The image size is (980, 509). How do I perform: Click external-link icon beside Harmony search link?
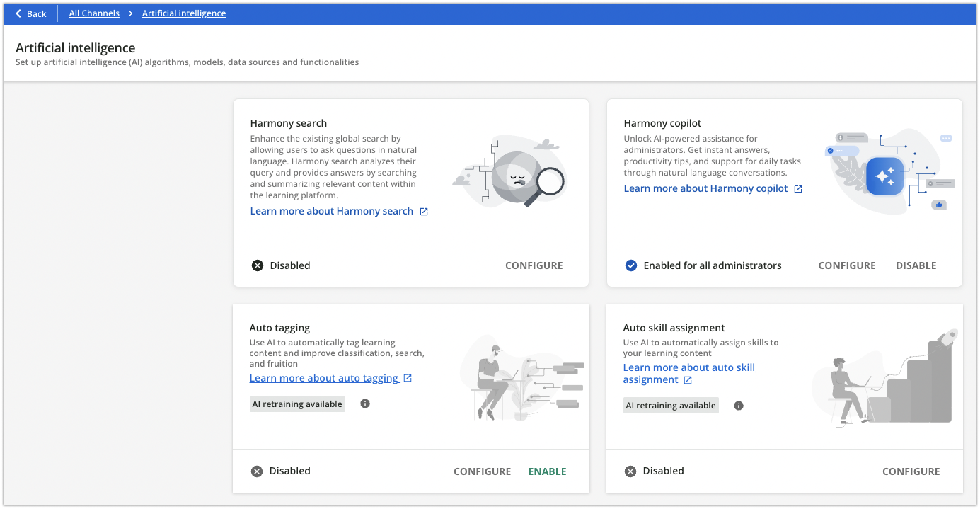(x=423, y=212)
